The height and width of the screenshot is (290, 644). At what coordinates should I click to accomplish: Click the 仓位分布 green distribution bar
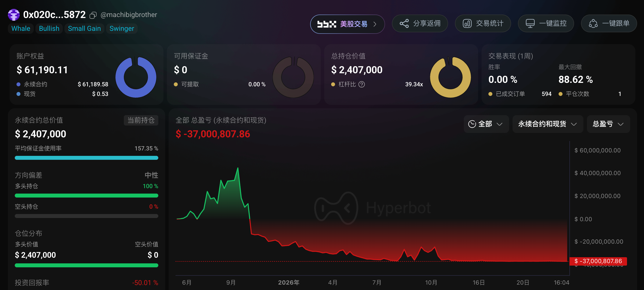pyautogui.click(x=86, y=265)
